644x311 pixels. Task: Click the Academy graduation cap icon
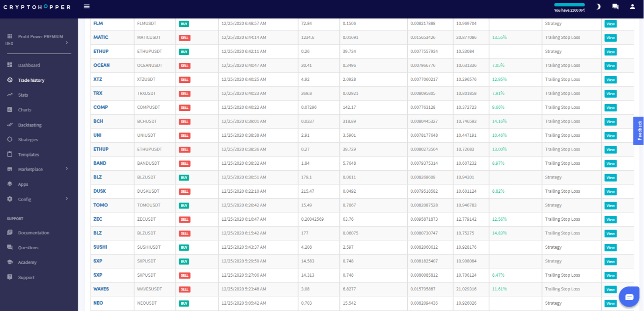pyautogui.click(x=9, y=262)
